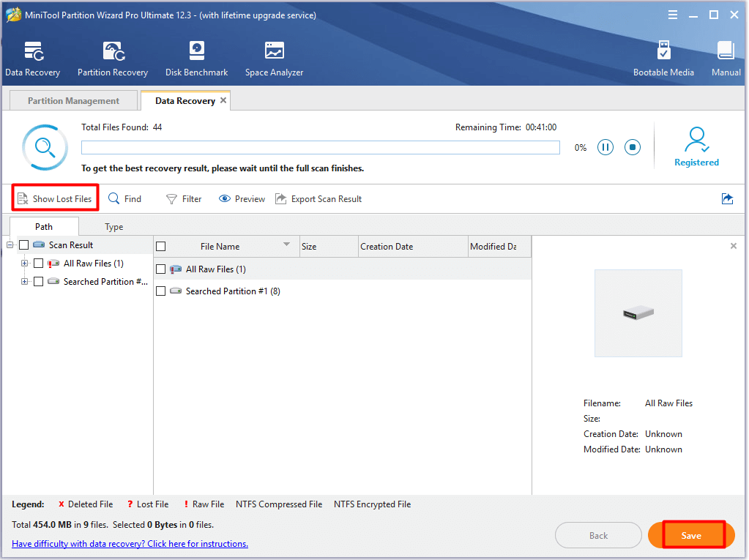The height and width of the screenshot is (560, 749).
Task: Click Export Scan Result
Action: tap(318, 198)
